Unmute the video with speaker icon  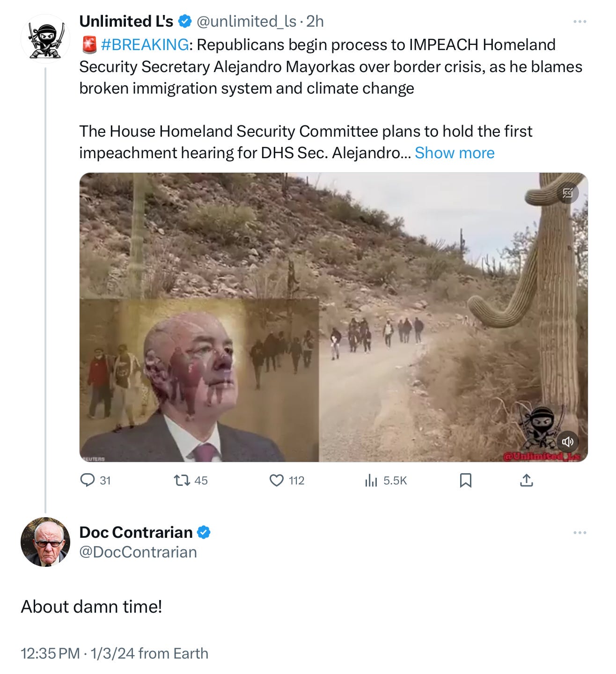pyautogui.click(x=567, y=441)
